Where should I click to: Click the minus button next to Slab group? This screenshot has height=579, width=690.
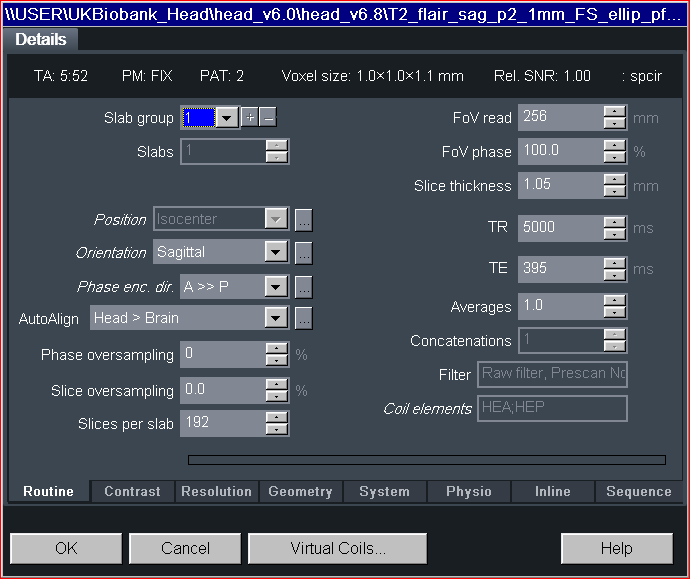(x=269, y=118)
